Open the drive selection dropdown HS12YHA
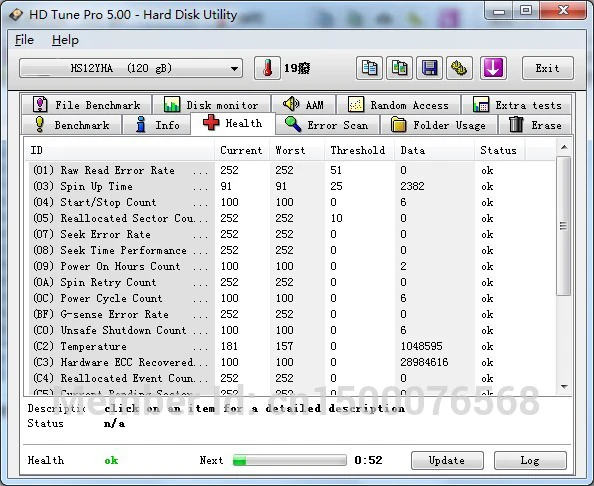Image resolution: width=594 pixels, height=486 pixels. tap(131, 68)
